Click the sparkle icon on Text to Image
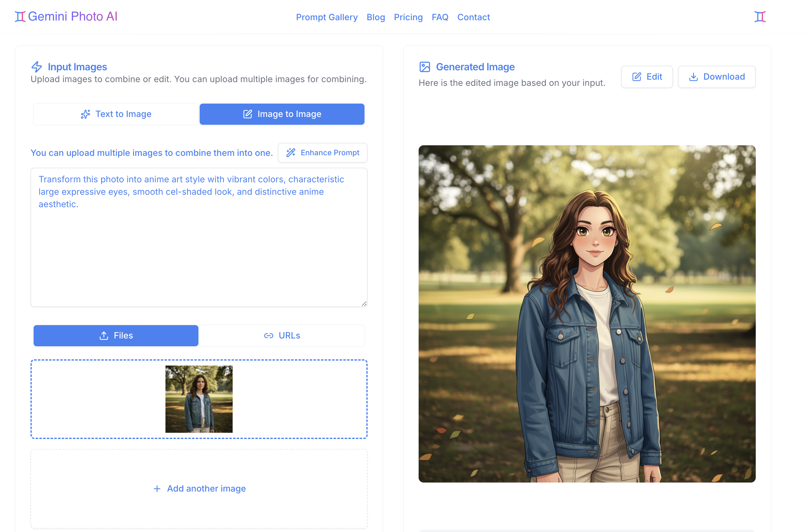Viewport: 808px width, 532px height. [85, 114]
